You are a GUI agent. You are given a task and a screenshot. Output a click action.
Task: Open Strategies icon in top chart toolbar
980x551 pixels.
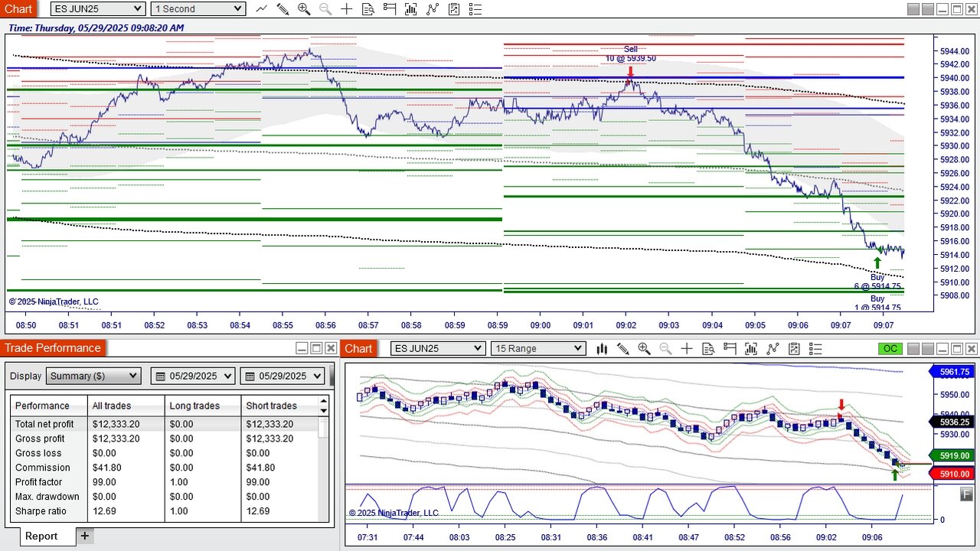tap(454, 8)
